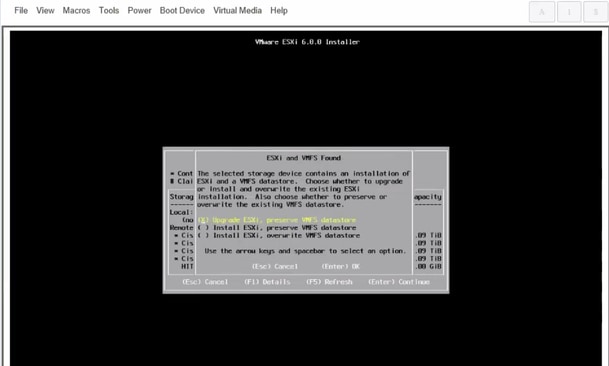Click (Enter) Continue in the disk selection footer

(x=399, y=282)
